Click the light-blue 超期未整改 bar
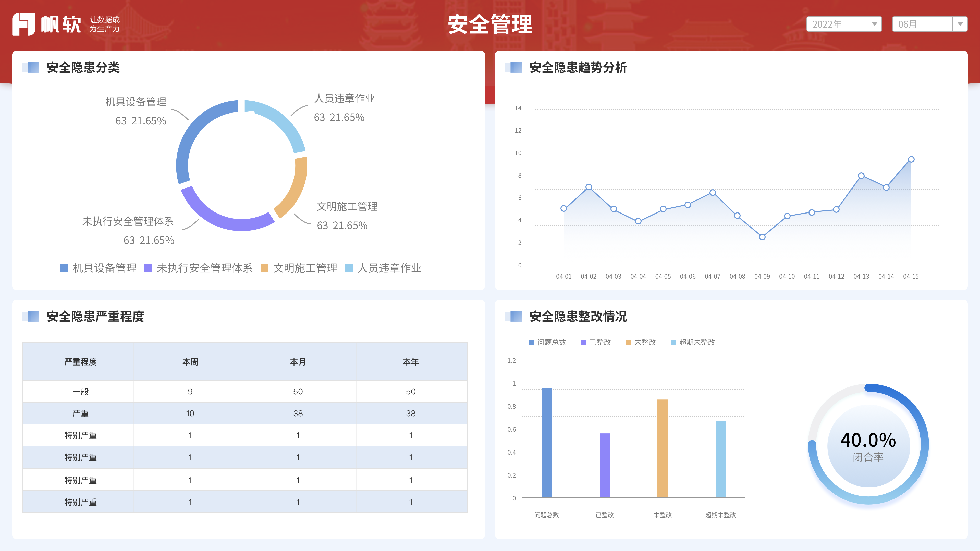980x551 pixels. pyautogui.click(x=720, y=459)
